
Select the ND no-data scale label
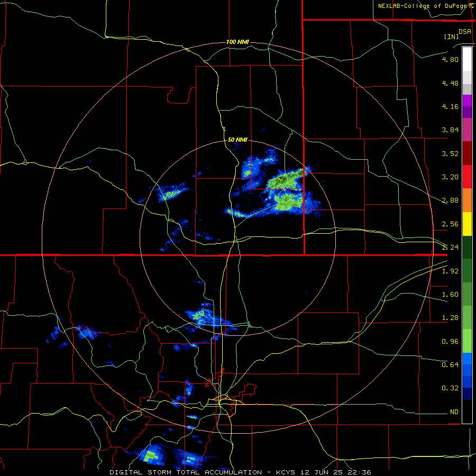coord(454,412)
